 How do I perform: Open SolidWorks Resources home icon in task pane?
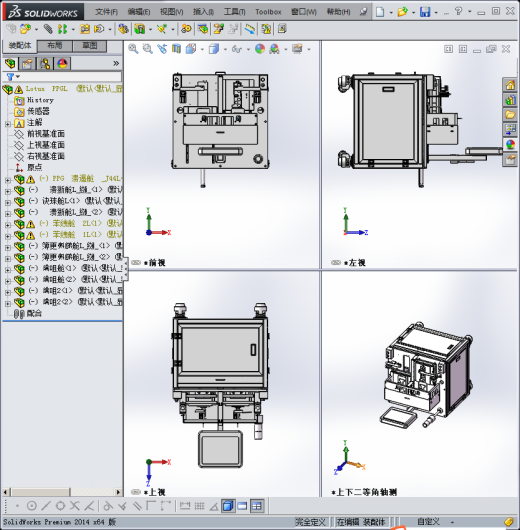coord(510,85)
